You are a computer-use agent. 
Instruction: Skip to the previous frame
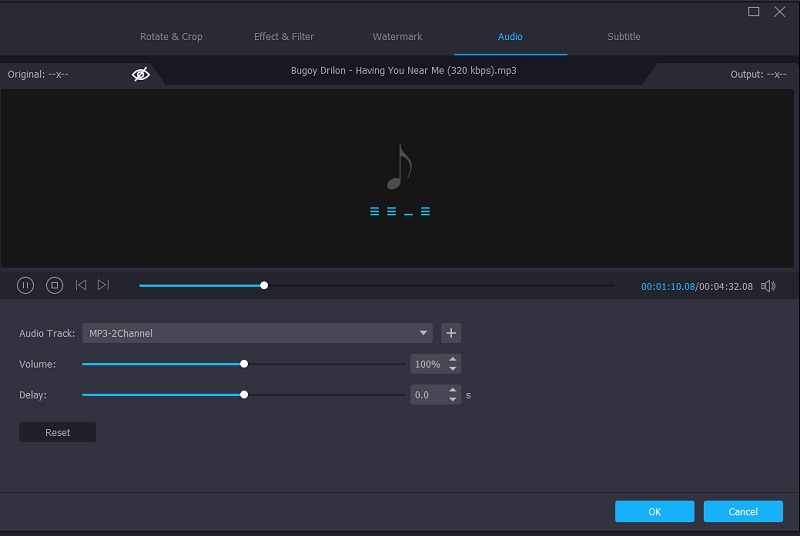pos(81,285)
